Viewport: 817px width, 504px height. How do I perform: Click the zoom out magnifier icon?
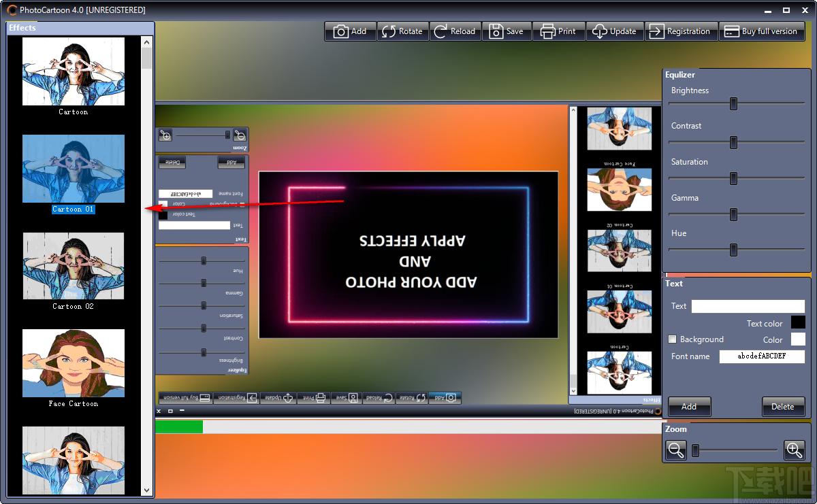[x=676, y=450]
